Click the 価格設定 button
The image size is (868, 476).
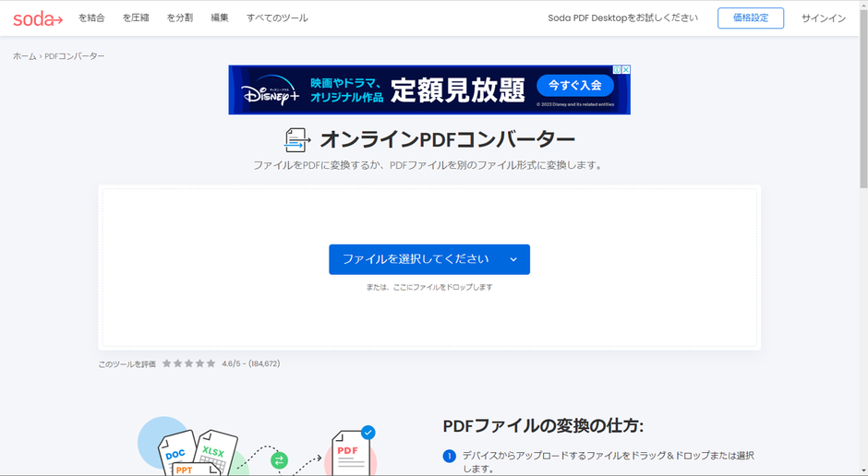click(x=751, y=18)
